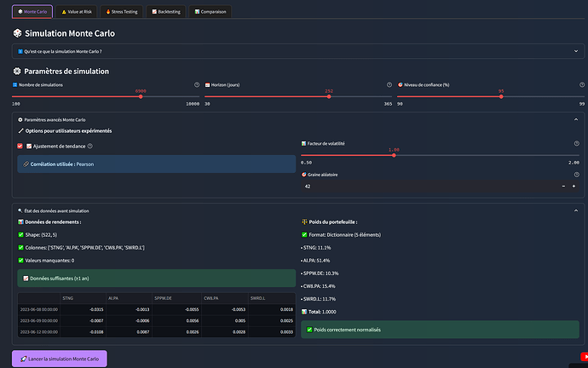This screenshot has width=588, height=368.
Task: Open the Stress Testing tab
Action: tap(123, 12)
